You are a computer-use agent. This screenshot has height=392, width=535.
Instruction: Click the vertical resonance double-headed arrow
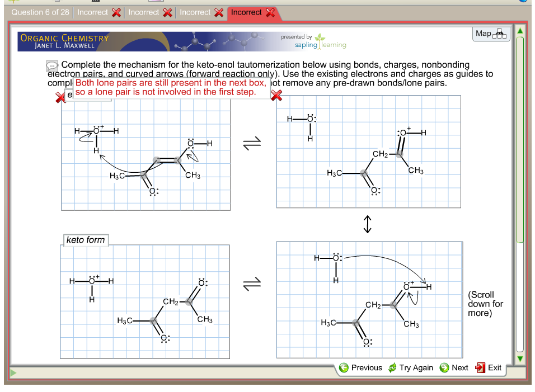[368, 224]
